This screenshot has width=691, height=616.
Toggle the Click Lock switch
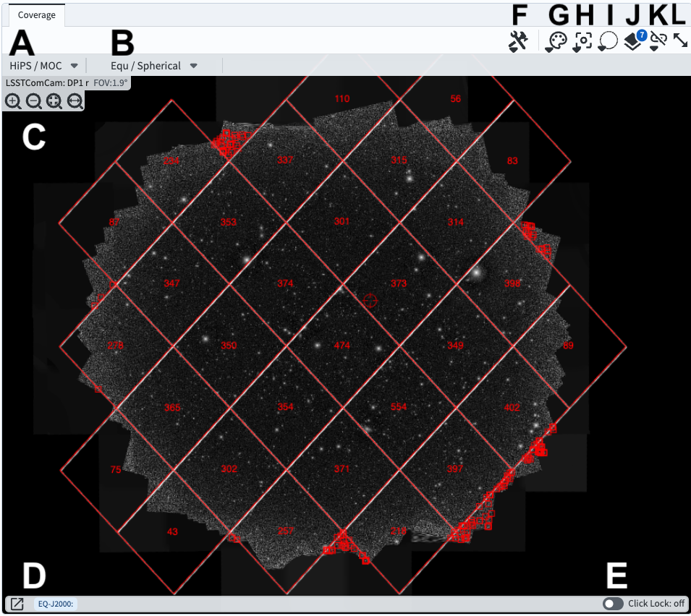[x=613, y=604]
